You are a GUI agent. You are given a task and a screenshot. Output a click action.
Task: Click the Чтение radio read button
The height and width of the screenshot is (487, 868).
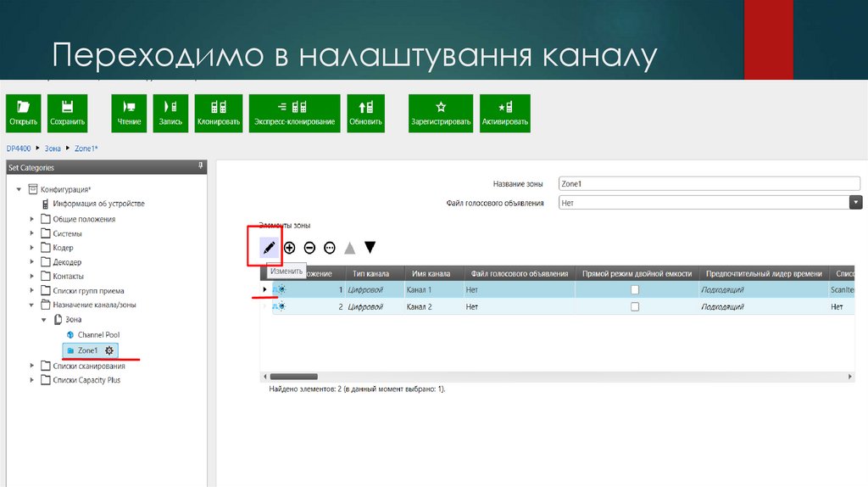pyautogui.click(x=129, y=114)
